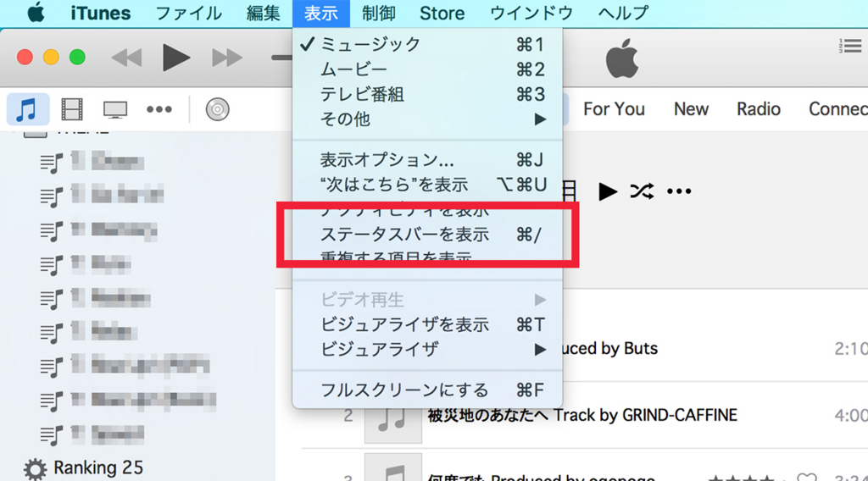Close the open 表示 menu

(321, 13)
